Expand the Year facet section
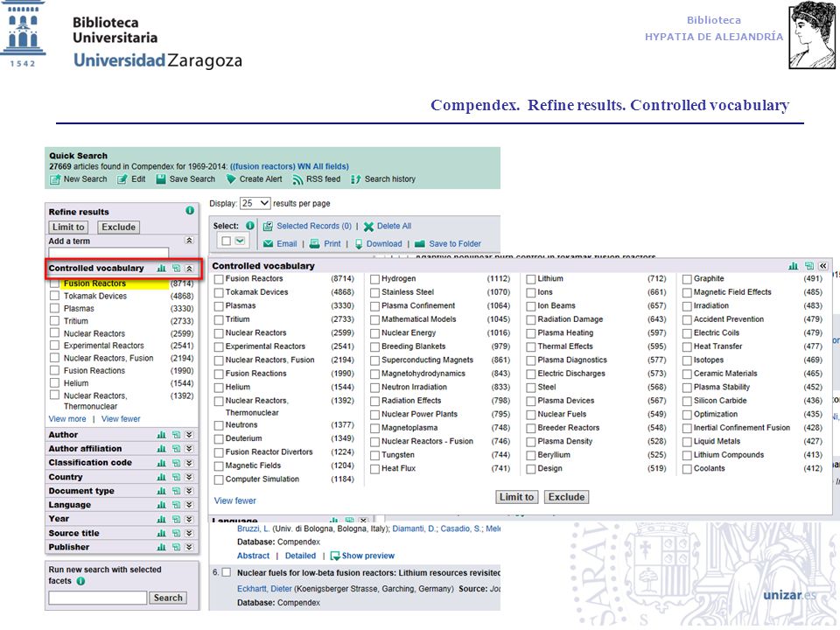This screenshot has width=840, height=630. click(189, 519)
